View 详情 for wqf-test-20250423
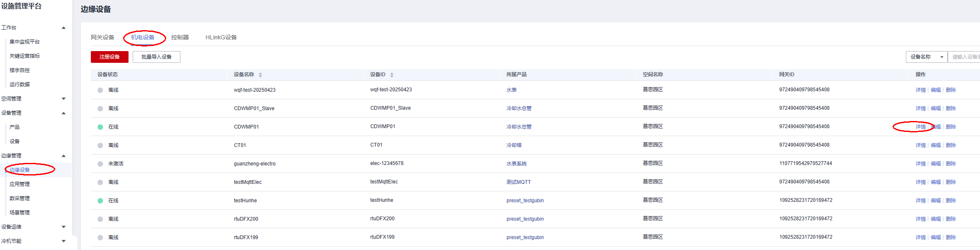 [x=921, y=90]
